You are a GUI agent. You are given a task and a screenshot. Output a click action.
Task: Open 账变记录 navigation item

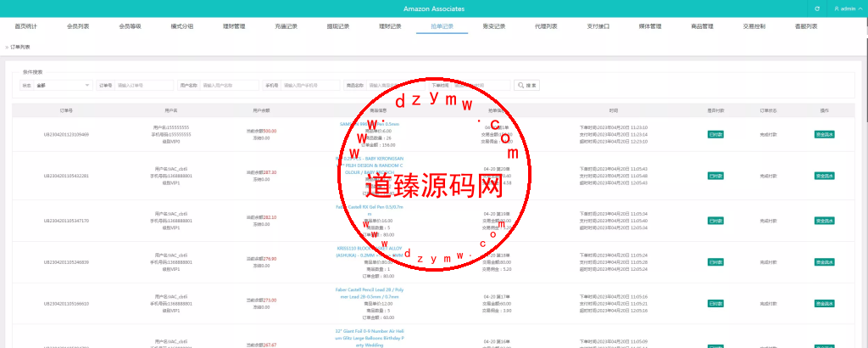point(494,26)
